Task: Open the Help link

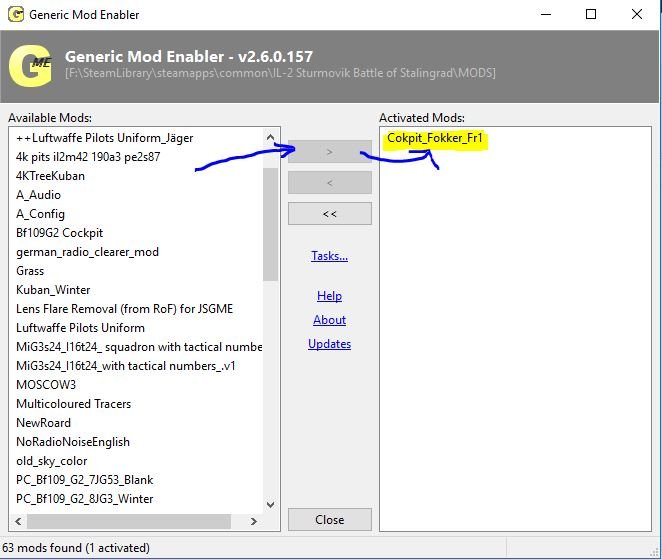Action: click(x=329, y=296)
